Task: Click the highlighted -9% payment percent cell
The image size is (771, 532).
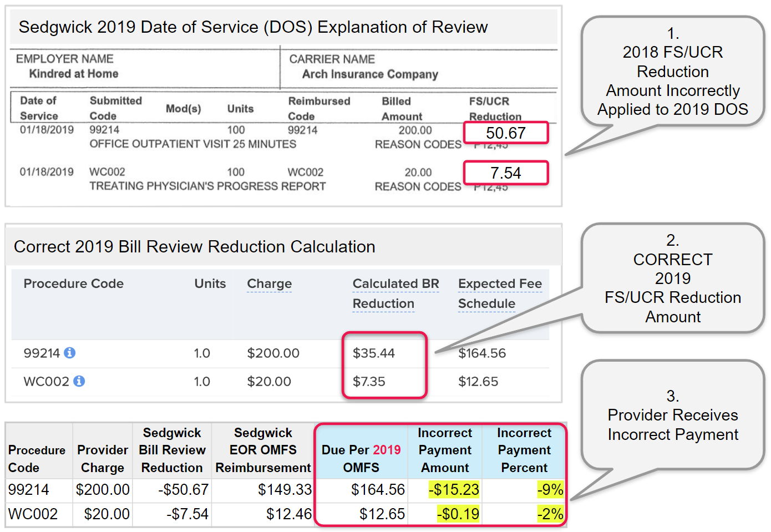Action: click(550, 490)
